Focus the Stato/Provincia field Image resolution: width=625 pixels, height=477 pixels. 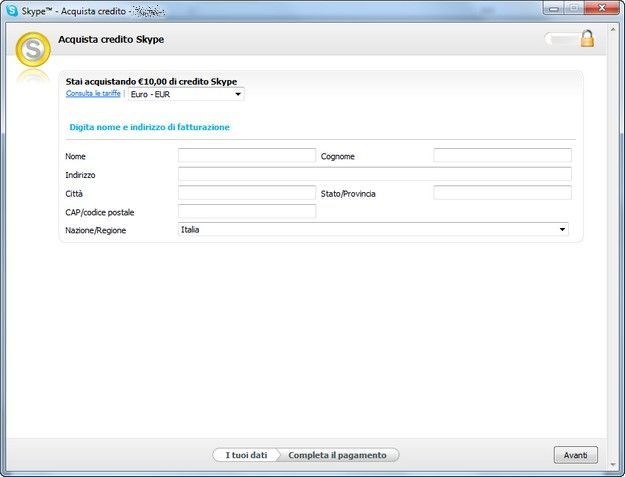(502, 193)
